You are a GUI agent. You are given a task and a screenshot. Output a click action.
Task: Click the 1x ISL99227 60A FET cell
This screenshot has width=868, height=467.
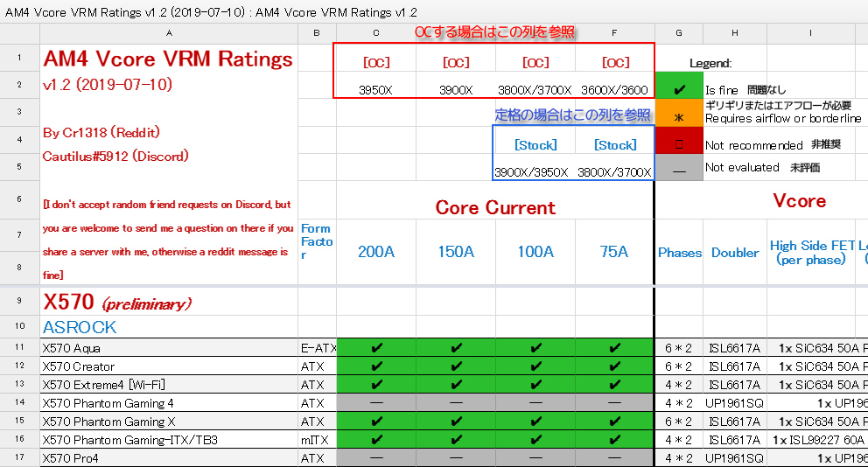(x=818, y=440)
